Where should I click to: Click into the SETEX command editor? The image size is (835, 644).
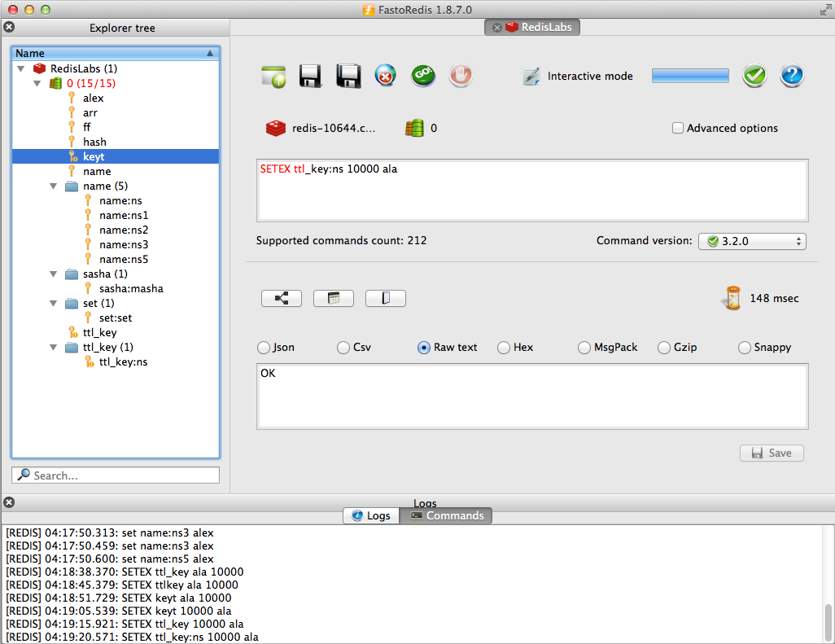[532, 191]
